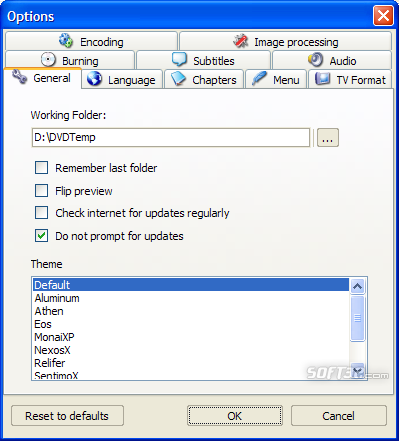Go to the Audio tab
Screen dimensions: 399x441
pyautogui.click(x=332, y=60)
